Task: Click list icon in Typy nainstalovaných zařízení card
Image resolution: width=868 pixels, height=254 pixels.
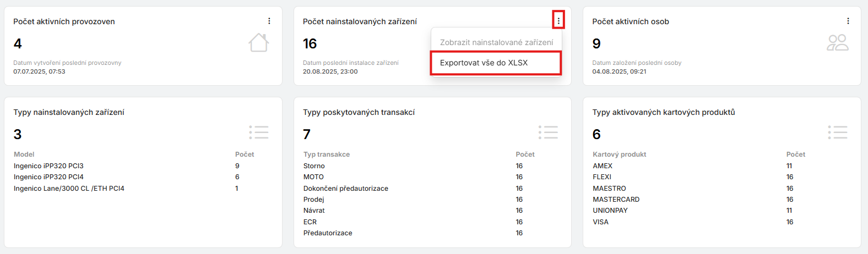Action: [258, 132]
